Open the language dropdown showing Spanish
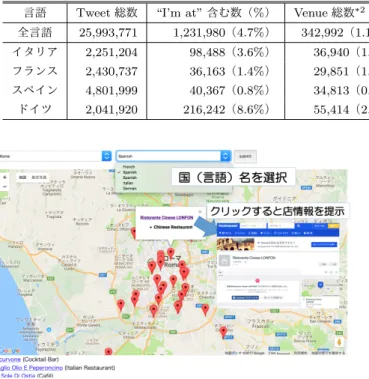 click(x=173, y=156)
